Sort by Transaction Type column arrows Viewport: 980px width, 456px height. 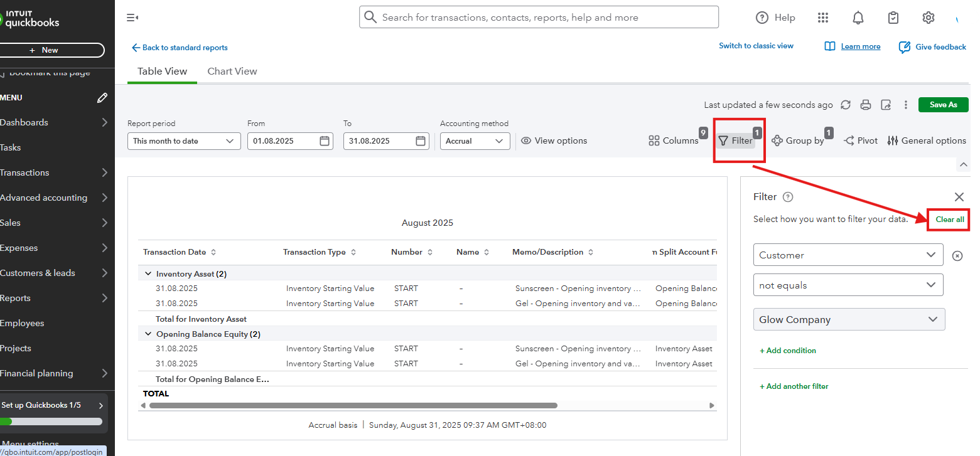click(353, 252)
